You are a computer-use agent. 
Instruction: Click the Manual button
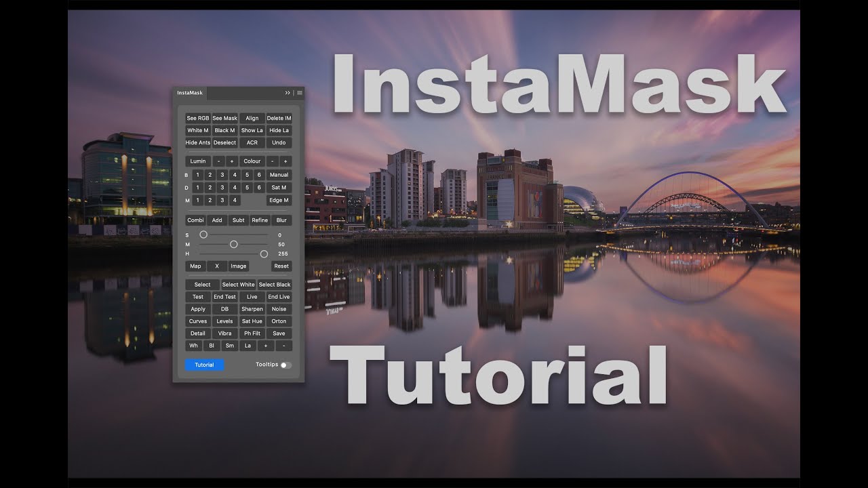click(x=279, y=175)
